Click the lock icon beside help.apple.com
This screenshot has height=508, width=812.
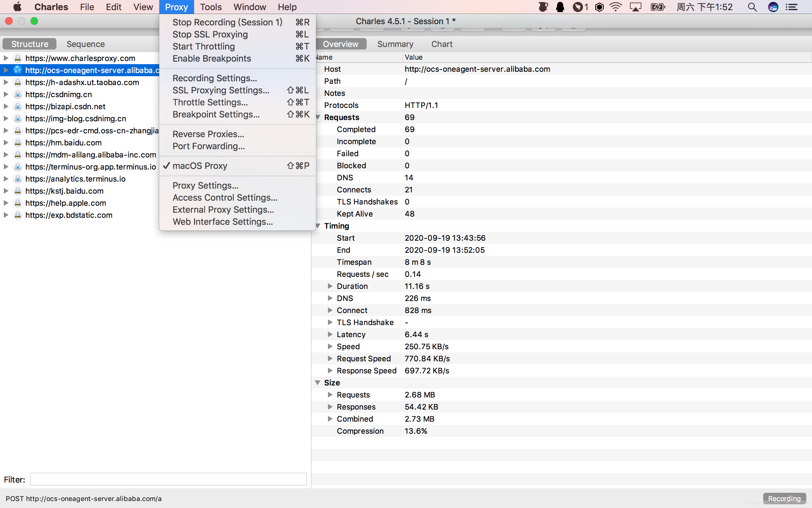pos(18,203)
